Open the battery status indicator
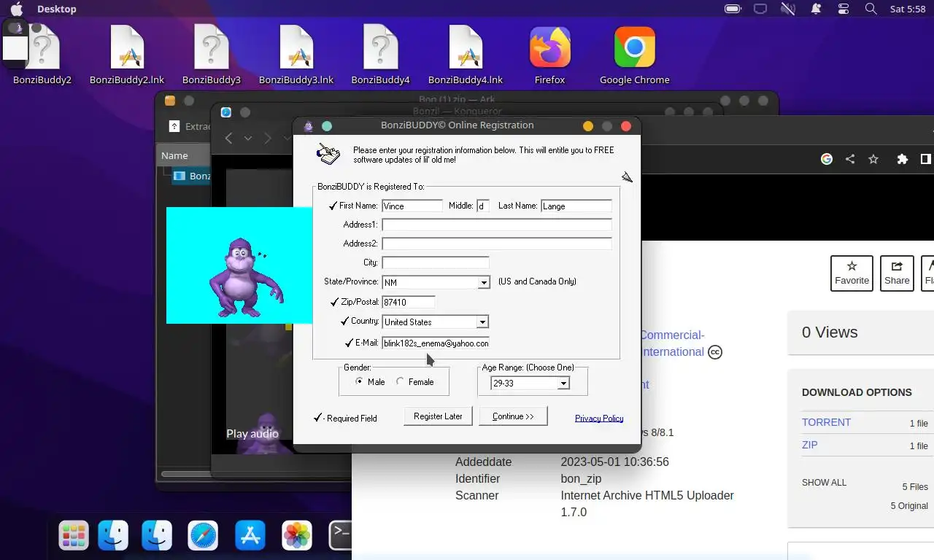 point(733,9)
